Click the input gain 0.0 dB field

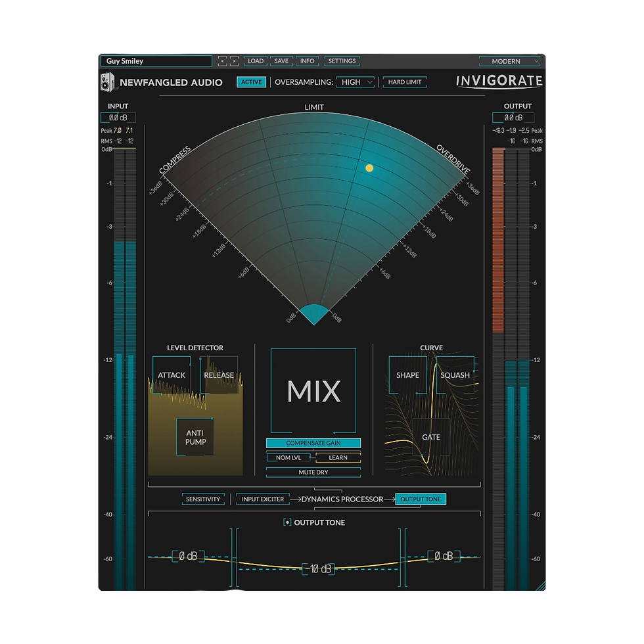(118, 118)
